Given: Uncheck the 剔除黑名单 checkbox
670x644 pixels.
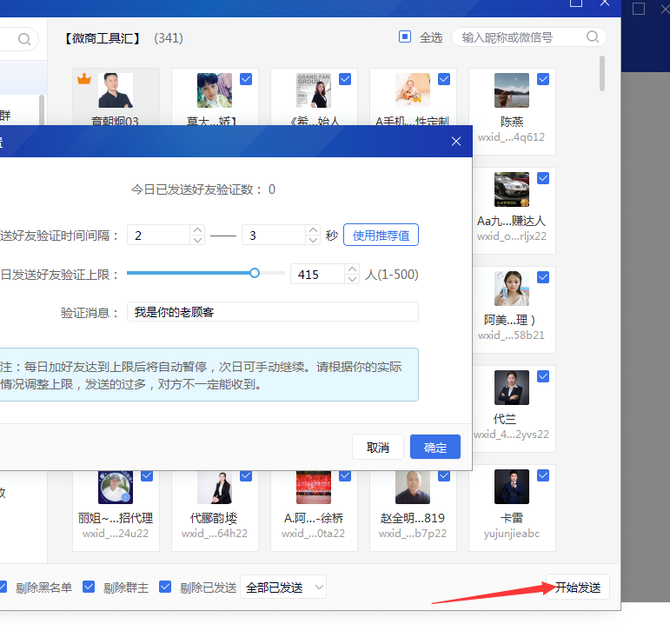Looking at the screenshot, I should point(4,587).
